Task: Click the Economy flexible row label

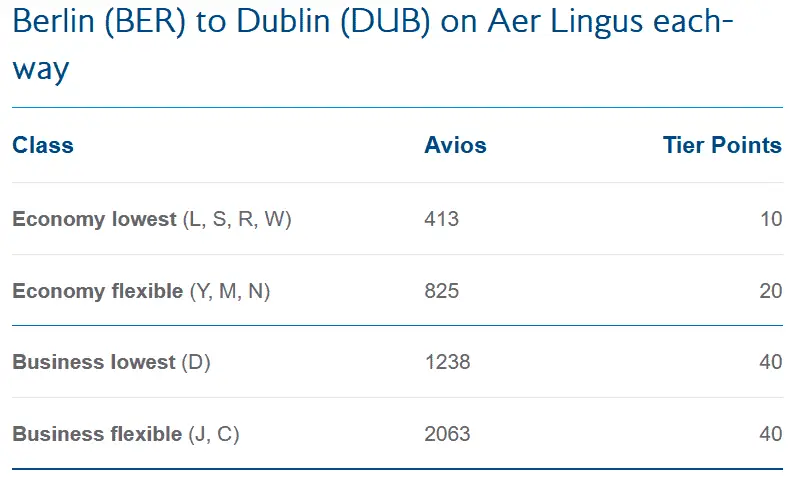Action: [x=98, y=291]
